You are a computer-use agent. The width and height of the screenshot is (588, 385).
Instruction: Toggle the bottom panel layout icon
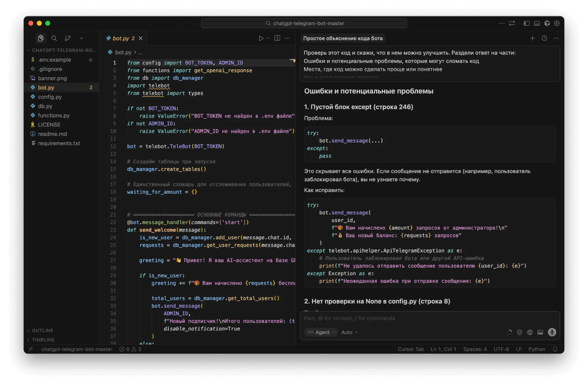click(537, 23)
